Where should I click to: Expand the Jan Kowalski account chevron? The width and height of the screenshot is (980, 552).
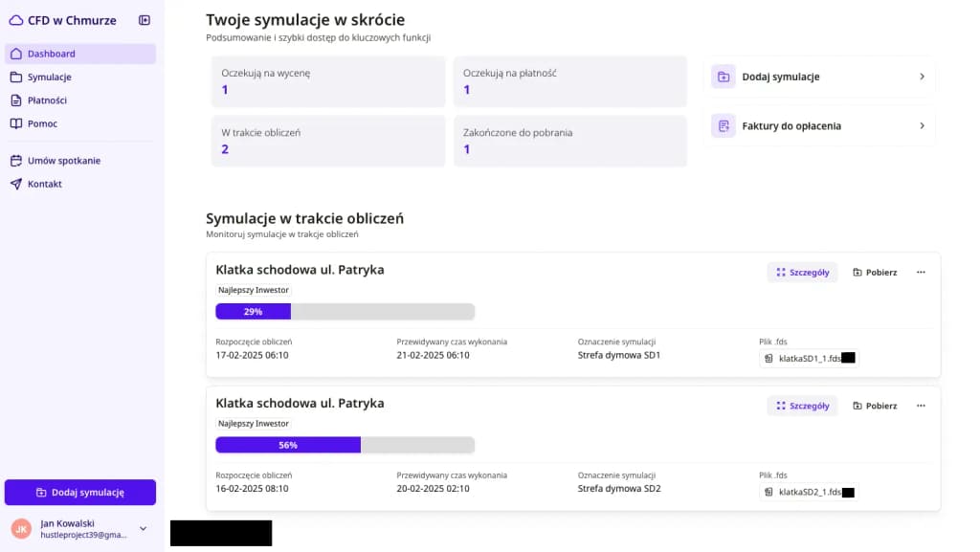pos(143,528)
